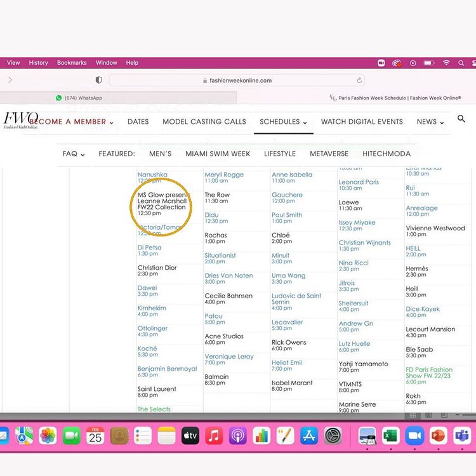Open the Veronique Leroy show link

[229, 357]
